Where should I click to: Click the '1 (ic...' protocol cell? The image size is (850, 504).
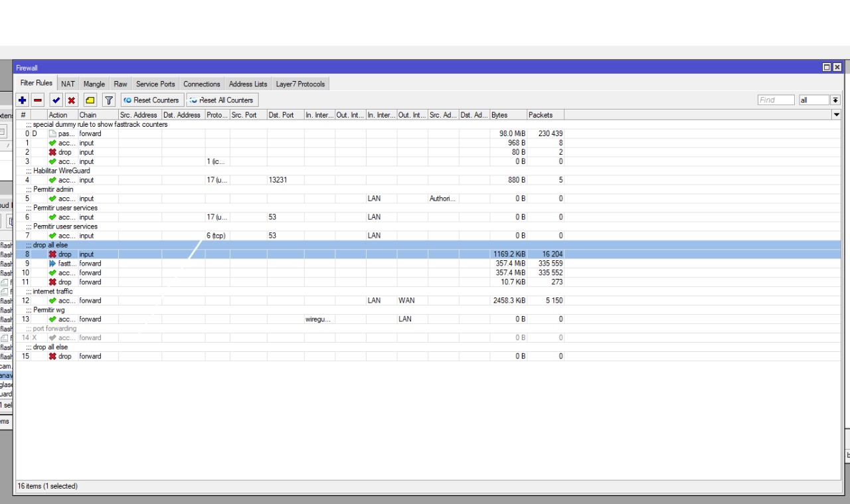point(216,161)
